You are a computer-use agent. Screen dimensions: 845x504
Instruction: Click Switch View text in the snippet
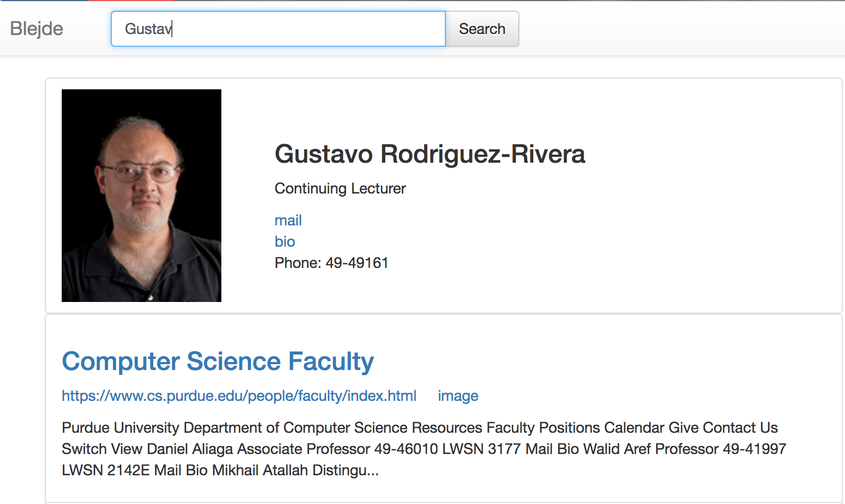[102, 449]
